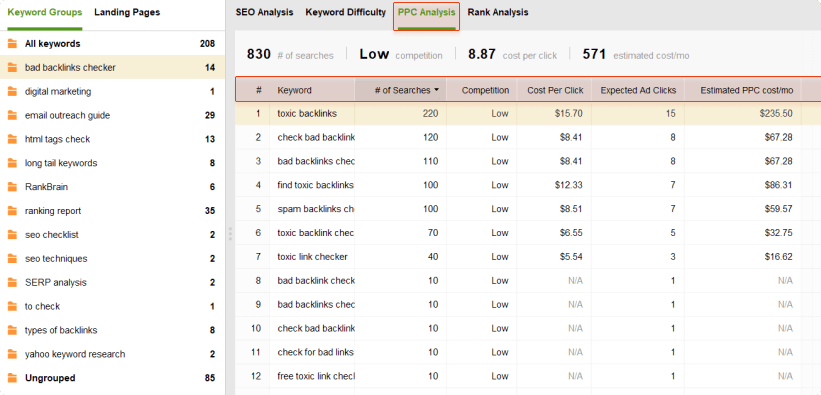Select the yahoo keyword research group

[112, 354]
